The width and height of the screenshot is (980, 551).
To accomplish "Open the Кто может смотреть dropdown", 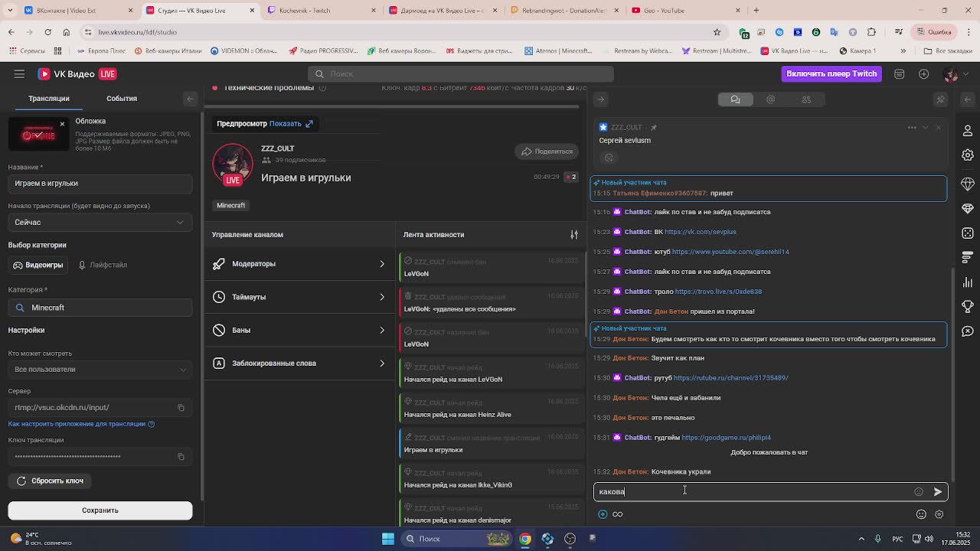I will (x=100, y=369).
